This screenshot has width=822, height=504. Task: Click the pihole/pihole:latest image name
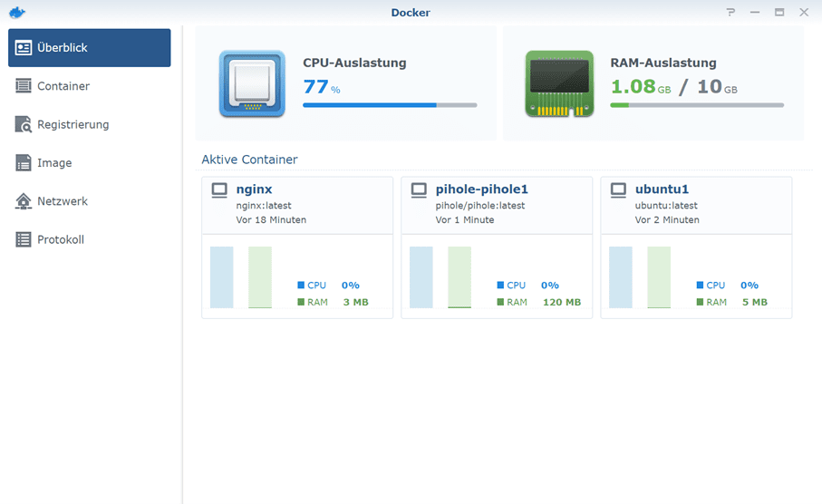(480, 206)
